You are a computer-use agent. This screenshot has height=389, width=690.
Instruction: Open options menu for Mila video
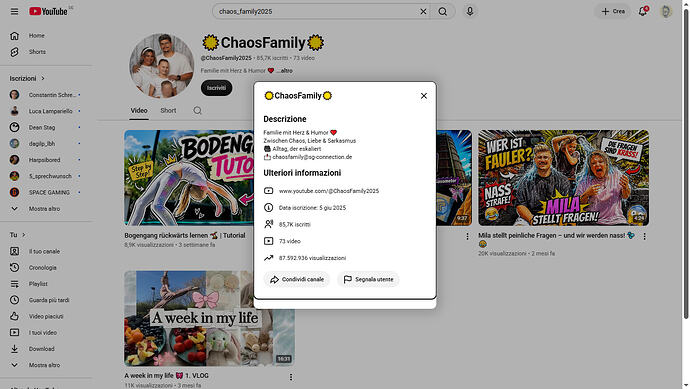click(x=644, y=237)
